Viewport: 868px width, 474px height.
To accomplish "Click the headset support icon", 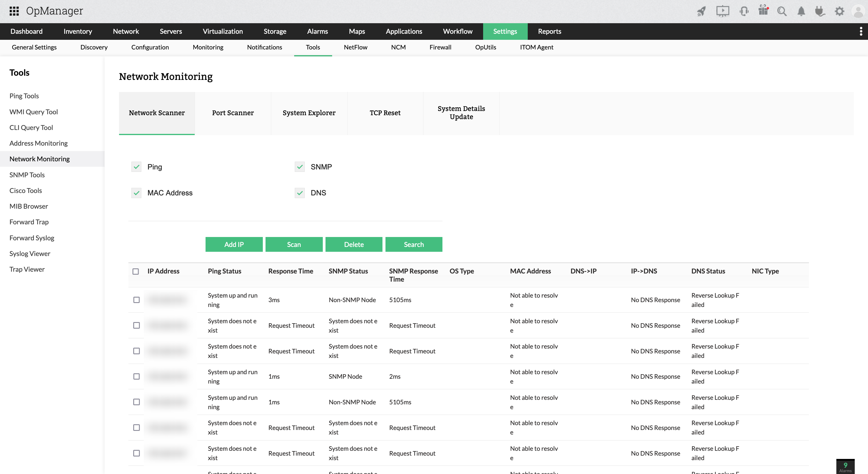I will [744, 11].
